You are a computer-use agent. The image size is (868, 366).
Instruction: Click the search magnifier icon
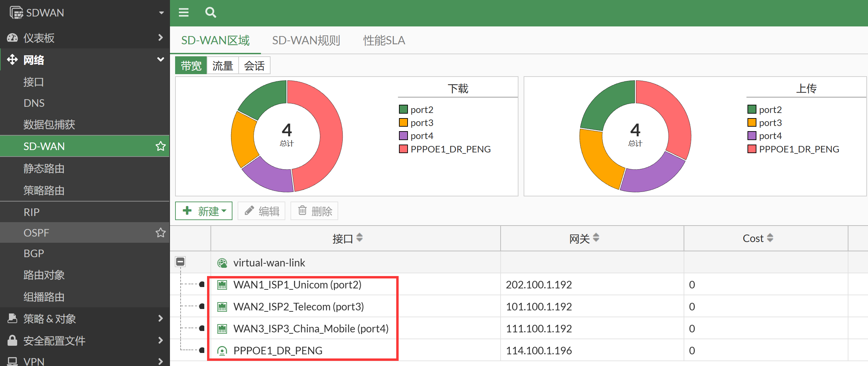(210, 13)
